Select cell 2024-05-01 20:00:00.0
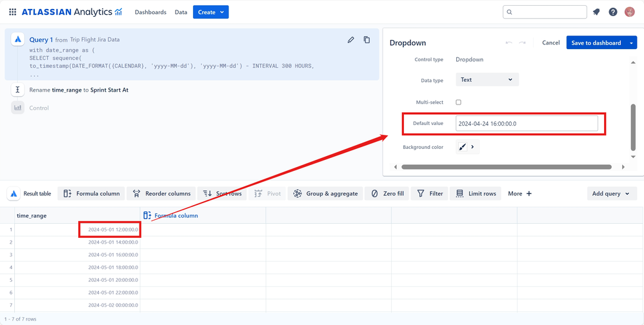Viewport: 644px width, 325px height. [x=77, y=281]
